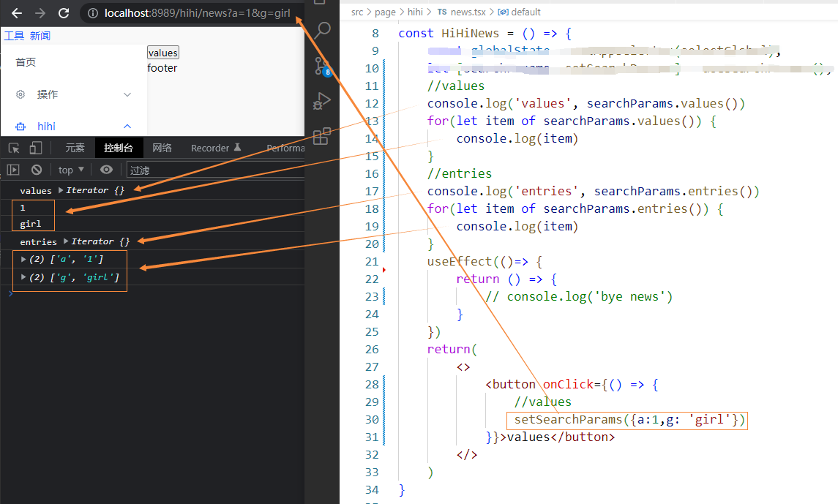Image resolution: width=838 pixels, height=504 pixels.
Task: Click the //entries comment
Action: click(x=460, y=173)
